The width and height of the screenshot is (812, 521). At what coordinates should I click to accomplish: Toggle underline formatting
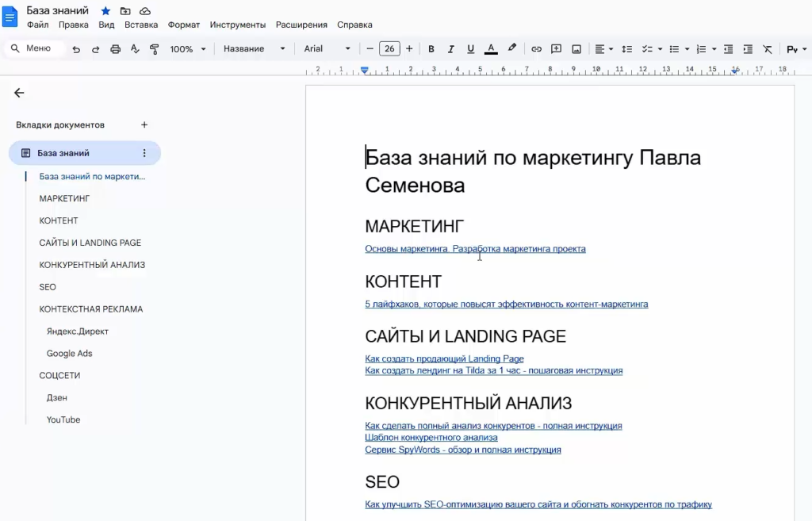(x=470, y=49)
